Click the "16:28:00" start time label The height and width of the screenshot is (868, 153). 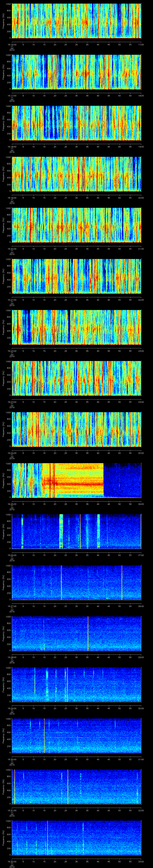[12, 657]
